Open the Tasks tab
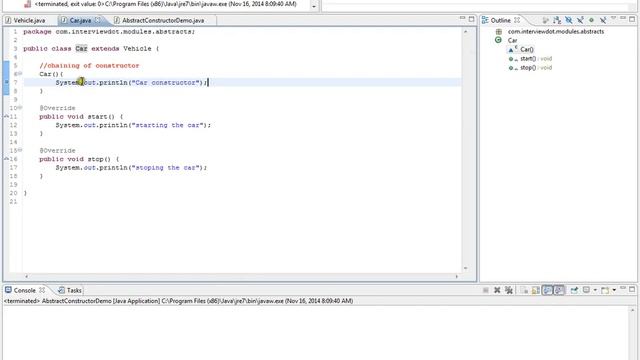Image resolution: width=640 pixels, height=360 pixels. (70, 290)
